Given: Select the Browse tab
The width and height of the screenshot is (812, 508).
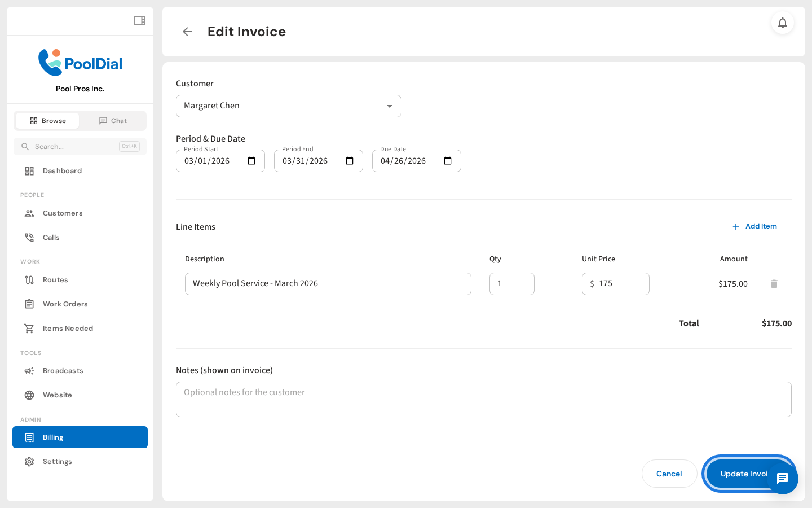Looking at the screenshot, I should click(x=47, y=120).
